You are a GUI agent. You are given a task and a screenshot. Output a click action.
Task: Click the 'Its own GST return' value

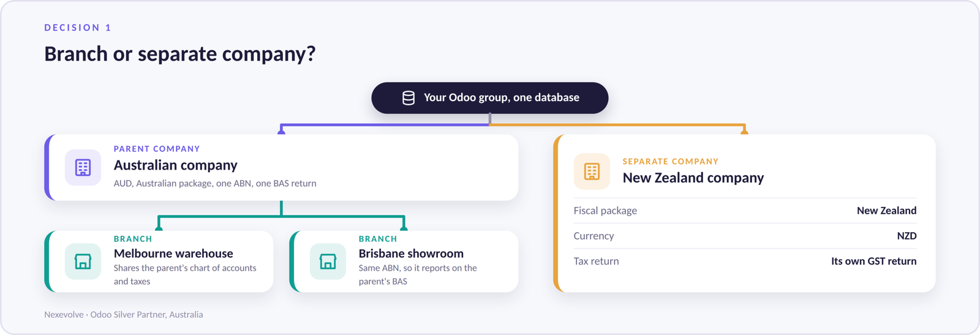coord(874,261)
